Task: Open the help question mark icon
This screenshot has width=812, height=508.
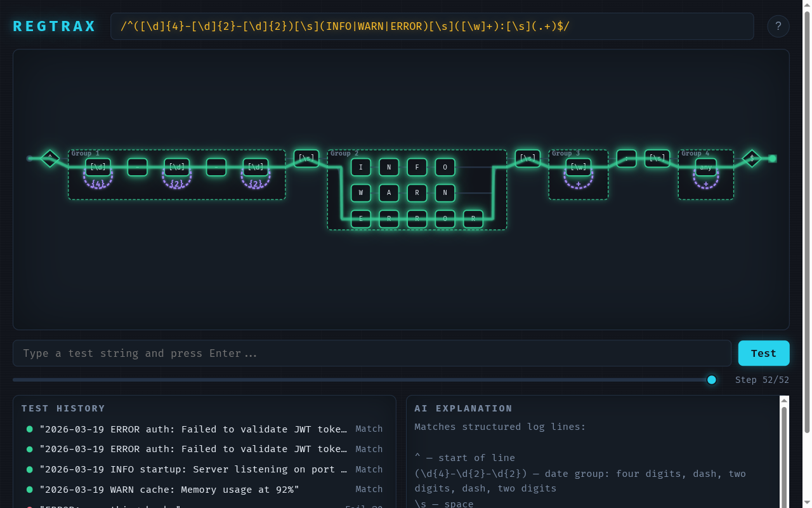Action: [x=778, y=26]
